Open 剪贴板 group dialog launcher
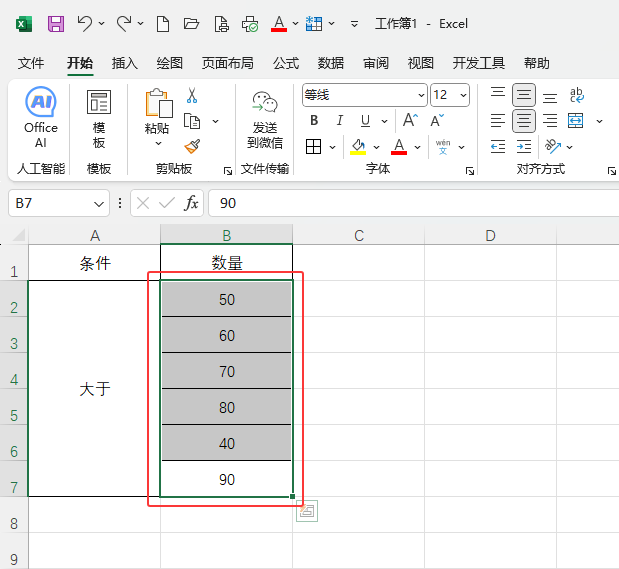The height and width of the screenshot is (569, 619). [228, 171]
